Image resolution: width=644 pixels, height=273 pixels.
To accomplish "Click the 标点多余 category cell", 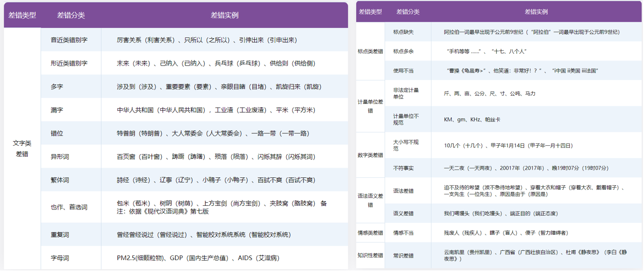I will point(403,51).
